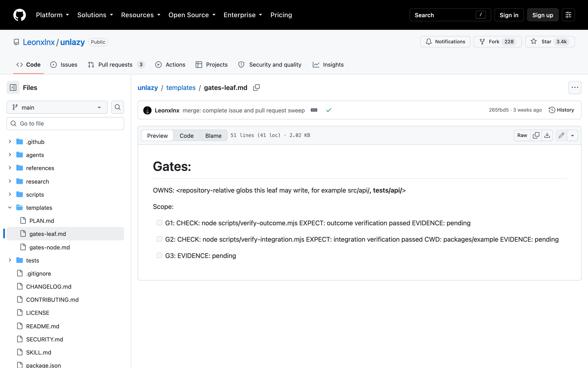Open the appearance settings icon in header

coord(568,15)
